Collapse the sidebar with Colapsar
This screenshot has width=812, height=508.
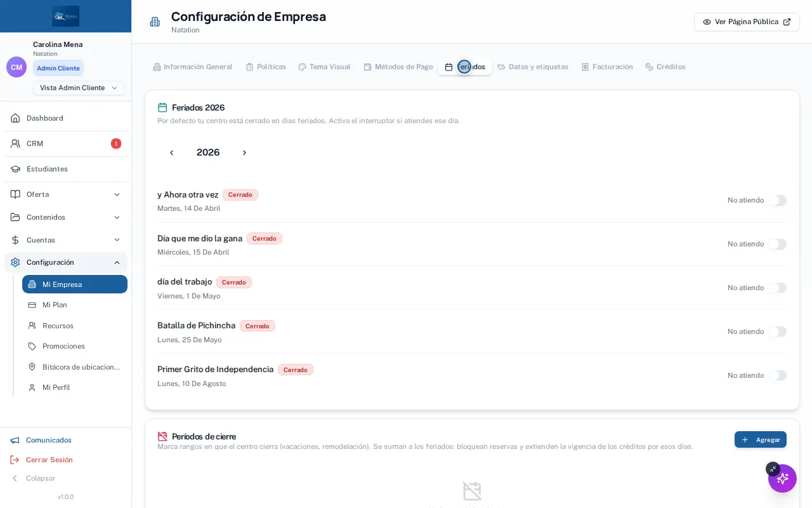(x=33, y=478)
